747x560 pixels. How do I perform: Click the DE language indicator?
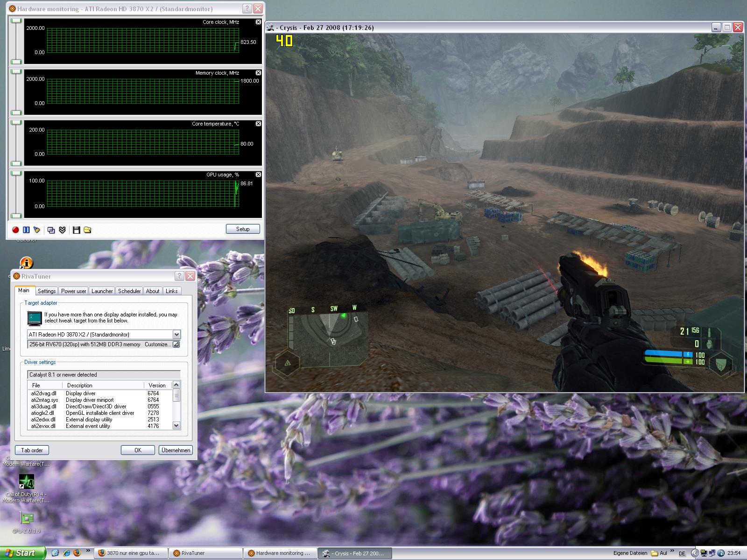click(x=682, y=553)
